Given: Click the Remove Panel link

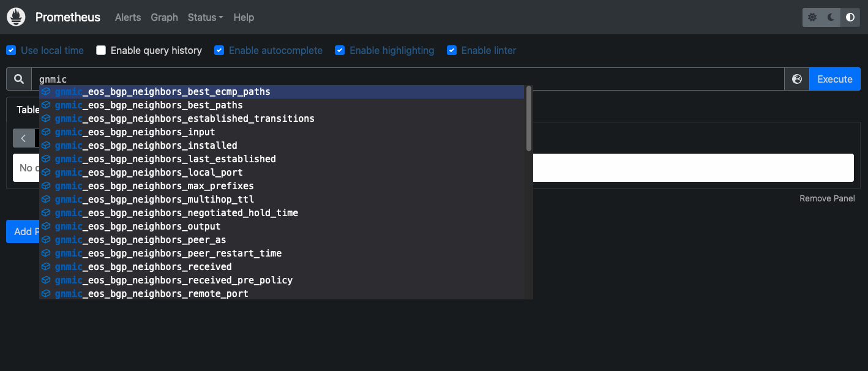Looking at the screenshot, I should coord(827,198).
